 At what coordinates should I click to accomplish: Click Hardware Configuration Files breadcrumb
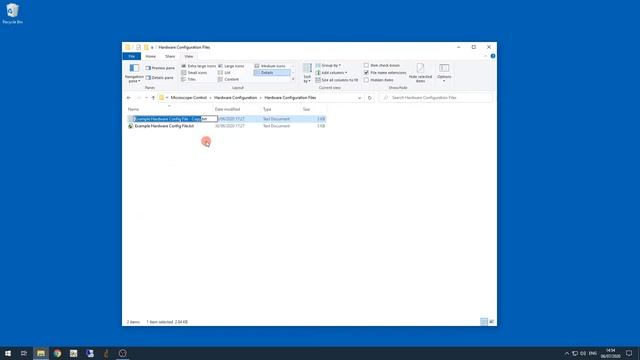(x=290, y=98)
